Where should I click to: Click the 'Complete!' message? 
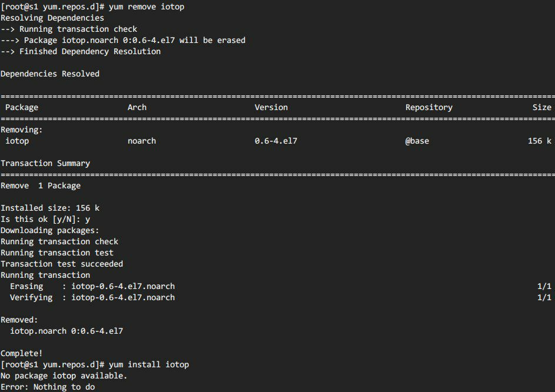(x=22, y=353)
